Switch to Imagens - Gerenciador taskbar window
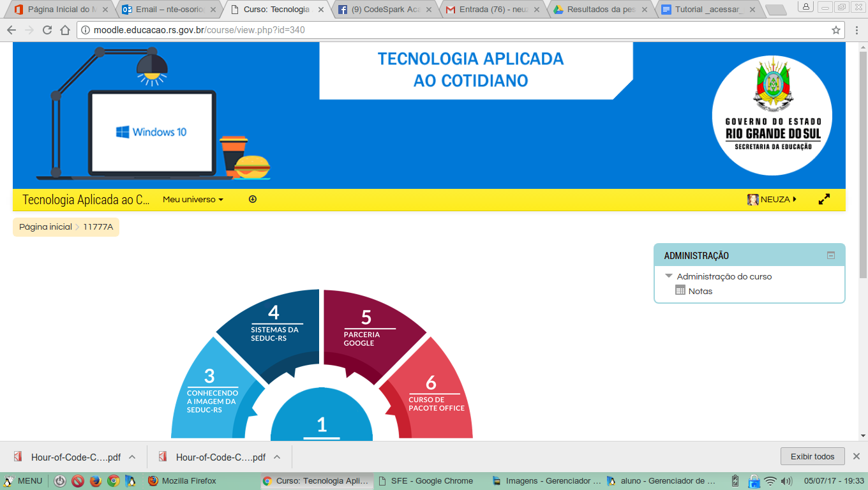This screenshot has height=490, width=868. 546,481
